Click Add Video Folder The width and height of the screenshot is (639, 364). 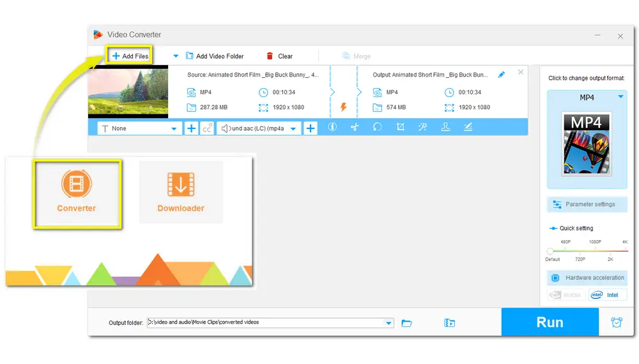click(x=215, y=56)
